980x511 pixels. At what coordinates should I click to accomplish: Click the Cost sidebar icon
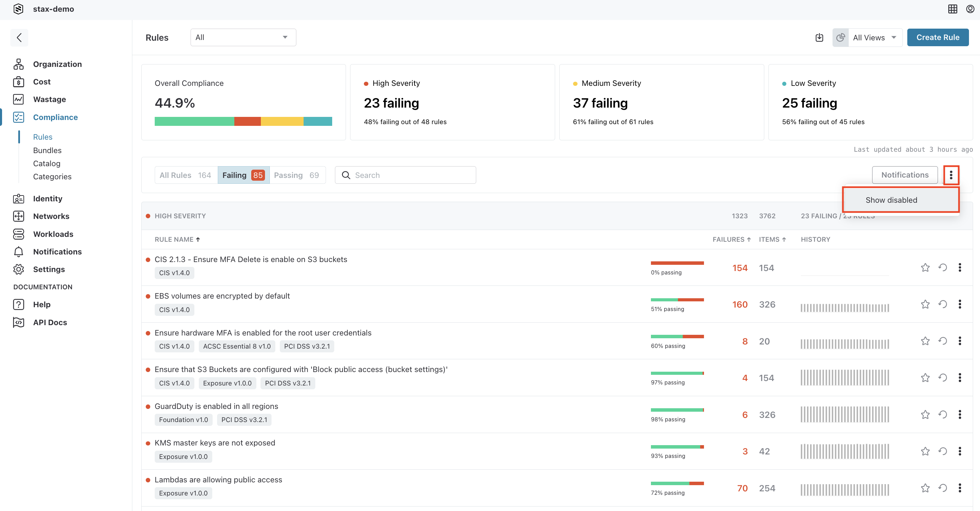18,82
